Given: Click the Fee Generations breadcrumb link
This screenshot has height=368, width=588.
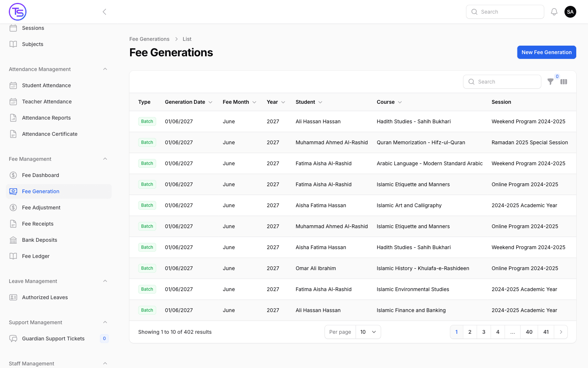Looking at the screenshot, I should coord(149,39).
